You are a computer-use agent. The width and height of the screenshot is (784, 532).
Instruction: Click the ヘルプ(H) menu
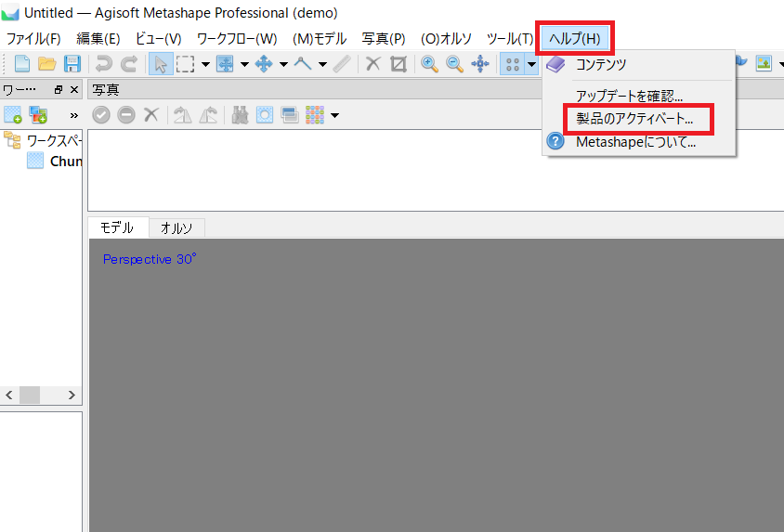coord(574,38)
